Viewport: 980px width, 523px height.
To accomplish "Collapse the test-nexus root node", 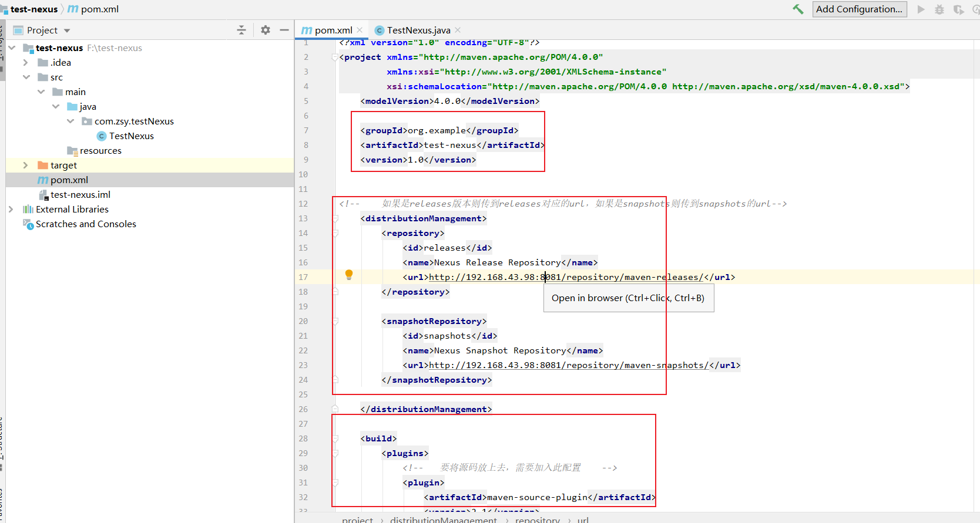I will click(12, 48).
